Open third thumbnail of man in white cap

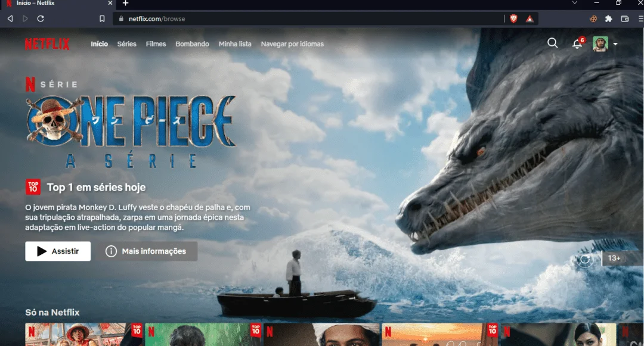point(321,335)
